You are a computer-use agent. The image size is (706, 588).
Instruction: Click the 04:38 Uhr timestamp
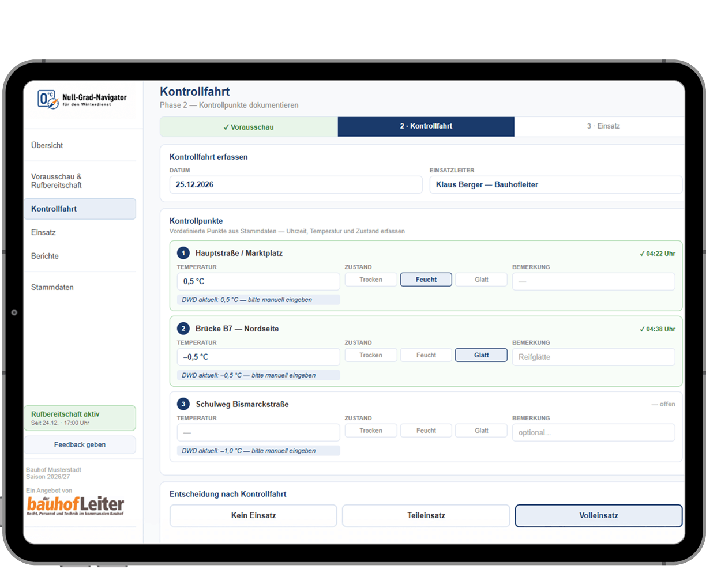[658, 329]
